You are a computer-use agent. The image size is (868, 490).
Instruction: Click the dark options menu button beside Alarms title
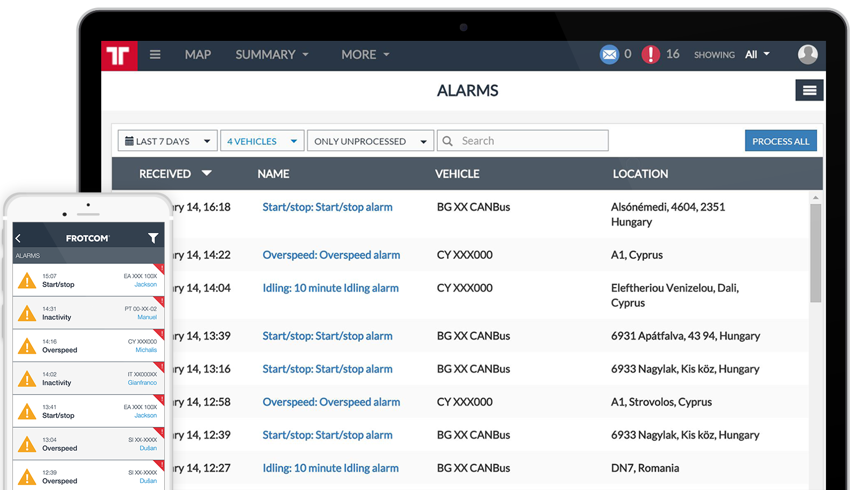point(809,90)
